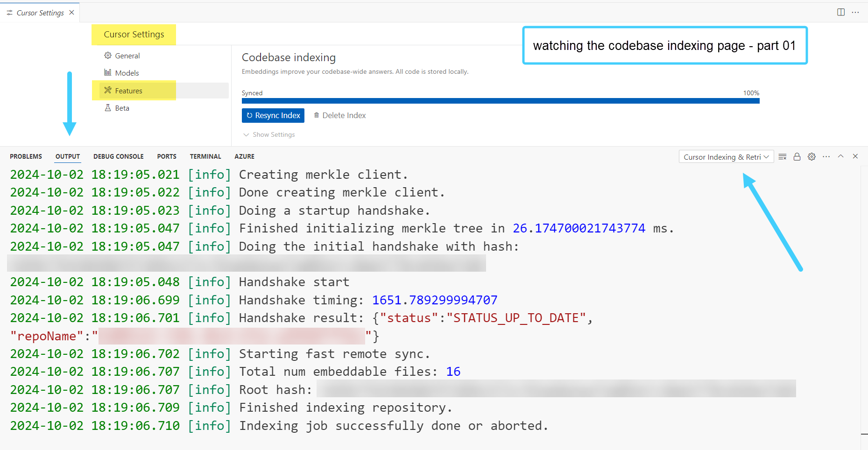
Task: Open output panel more actions ellipsis
Action: point(826,157)
